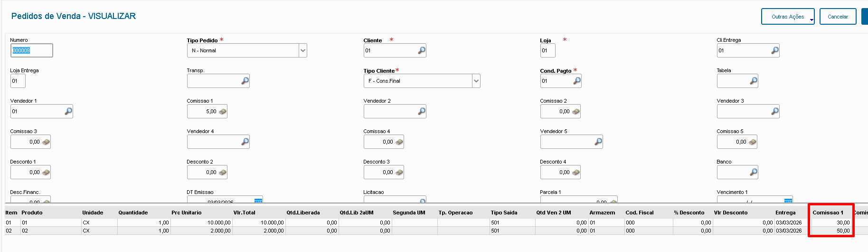Open the Vendedor 1 search icon
The width and height of the screenshot is (868, 252).
coord(68,111)
